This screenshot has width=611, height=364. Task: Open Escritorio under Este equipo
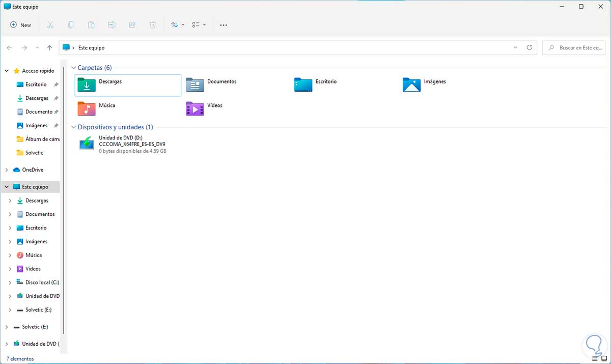pos(36,228)
